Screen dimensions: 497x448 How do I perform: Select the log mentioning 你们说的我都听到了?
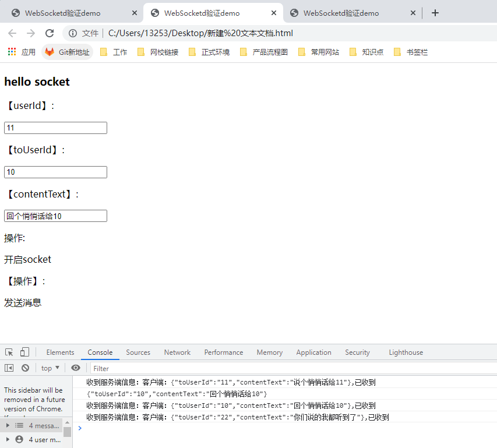pos(285,417)
